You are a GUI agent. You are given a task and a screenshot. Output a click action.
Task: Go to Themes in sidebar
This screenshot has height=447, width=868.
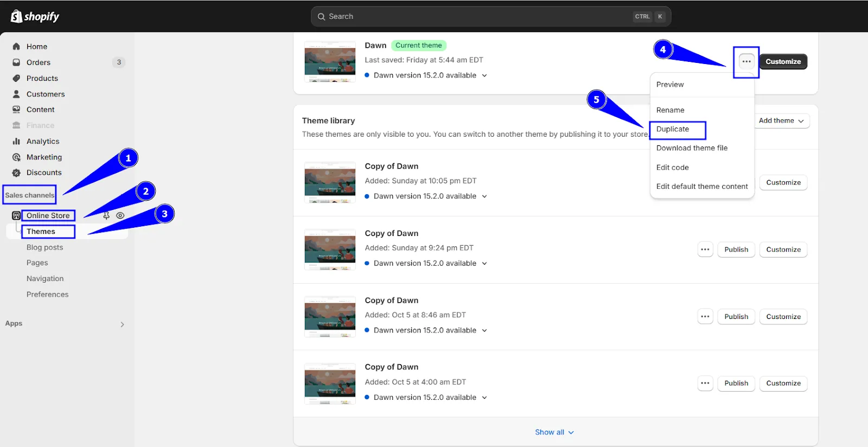click(x=41, y=232)
